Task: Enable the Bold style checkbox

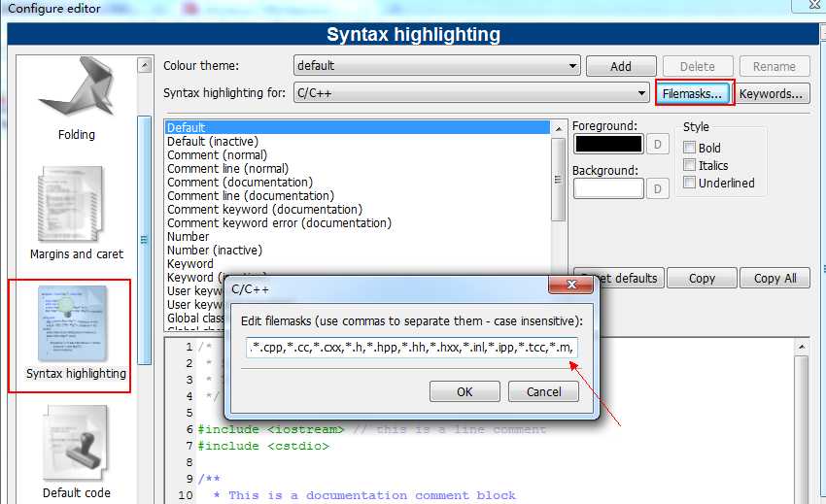Action: (689, 148)
